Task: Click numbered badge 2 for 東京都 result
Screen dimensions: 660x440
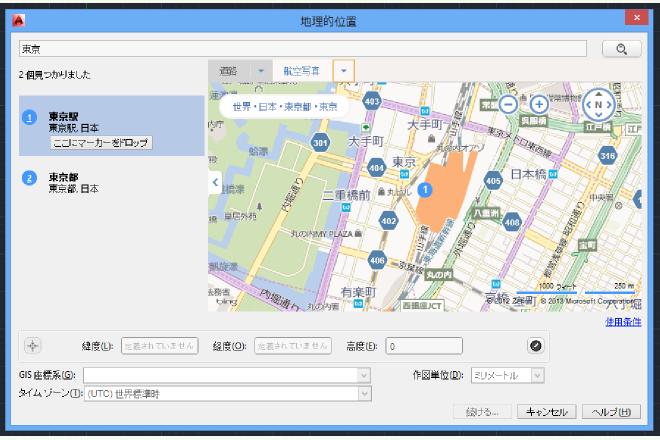Action: click(29, 178)
